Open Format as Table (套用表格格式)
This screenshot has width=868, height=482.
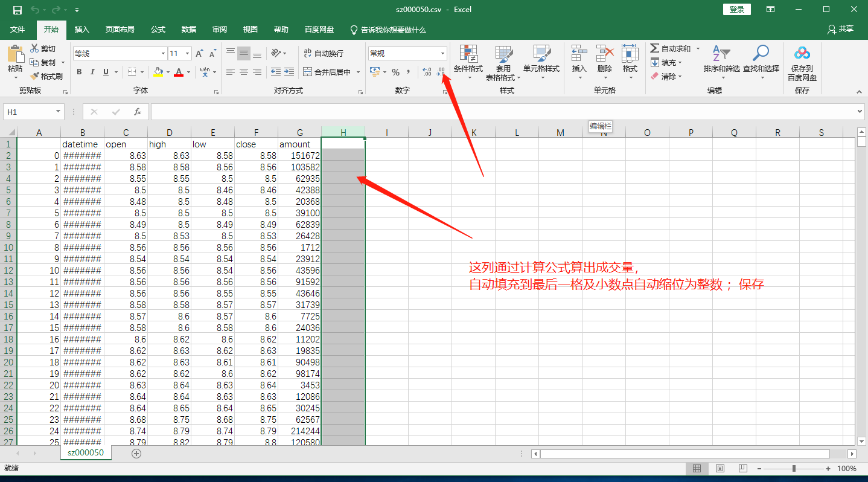click(x=503, y=63)
